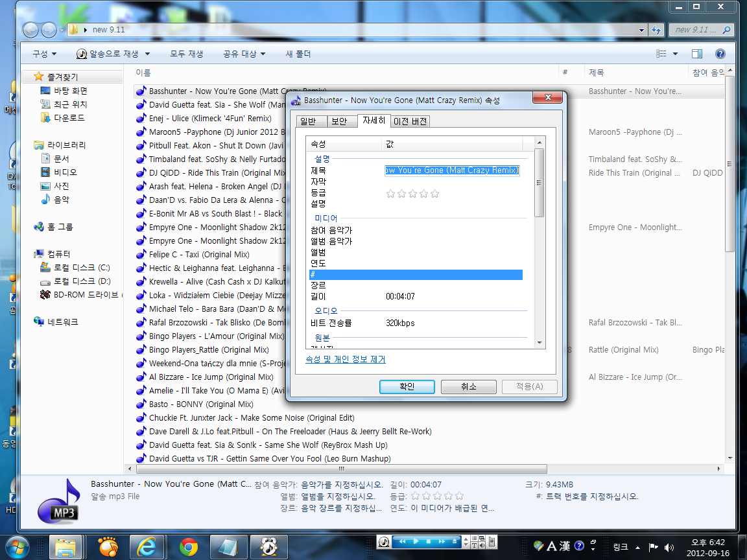The width and height of the screenshot is (747, 560).
Task: Click the IME language help icon
Action: pos(579,546)
